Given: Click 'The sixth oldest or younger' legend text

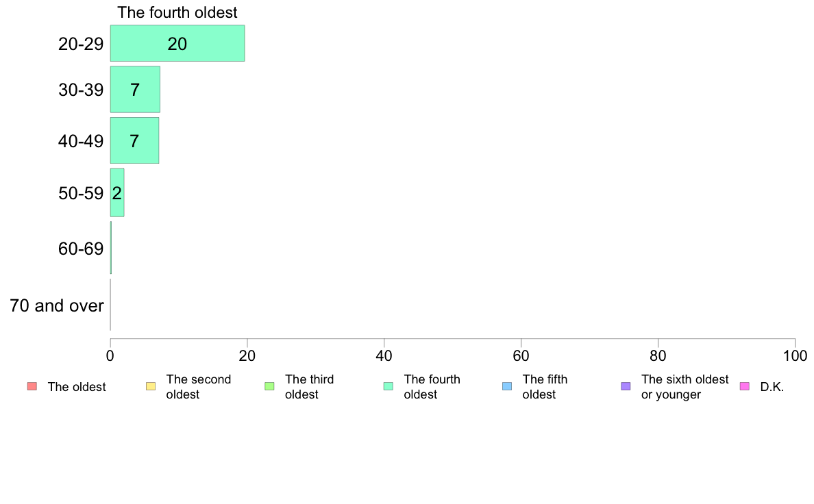Looking at the screenshot, I should [684, 387].
